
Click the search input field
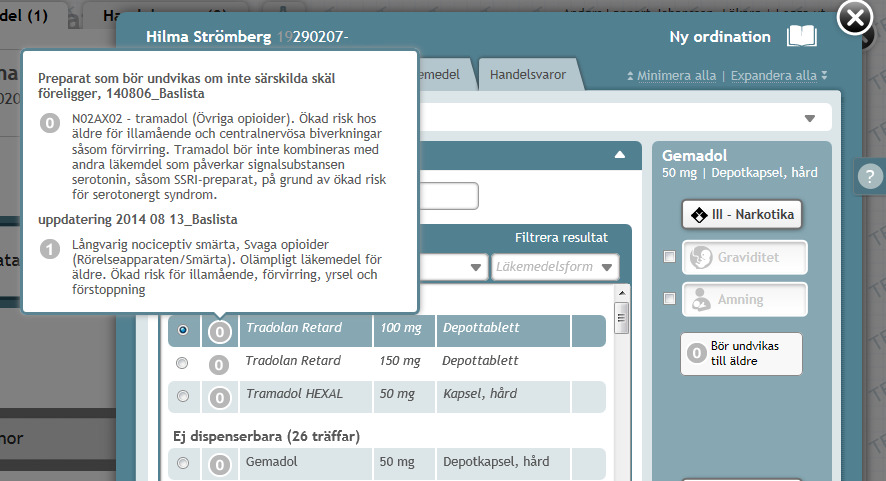coord(449,196)
